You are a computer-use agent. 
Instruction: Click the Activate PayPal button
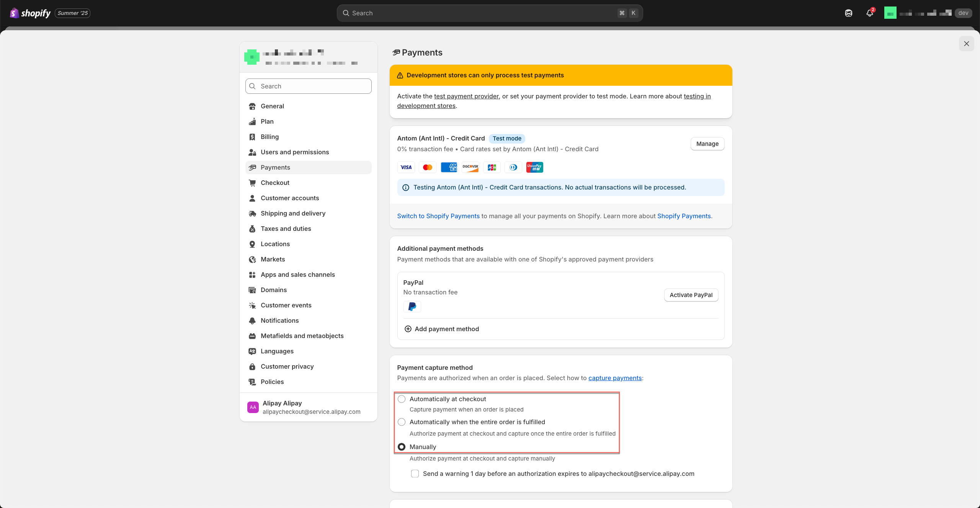tap(691, 295)
